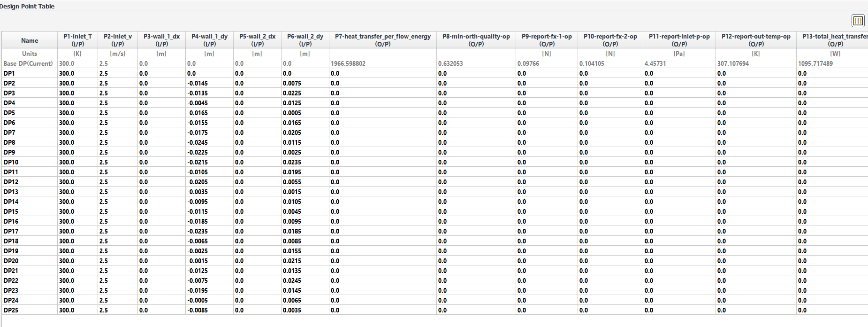This screenshot has height=327, width=868.
Task: Select the DP2 row name
Action: [x=9, y=83]
